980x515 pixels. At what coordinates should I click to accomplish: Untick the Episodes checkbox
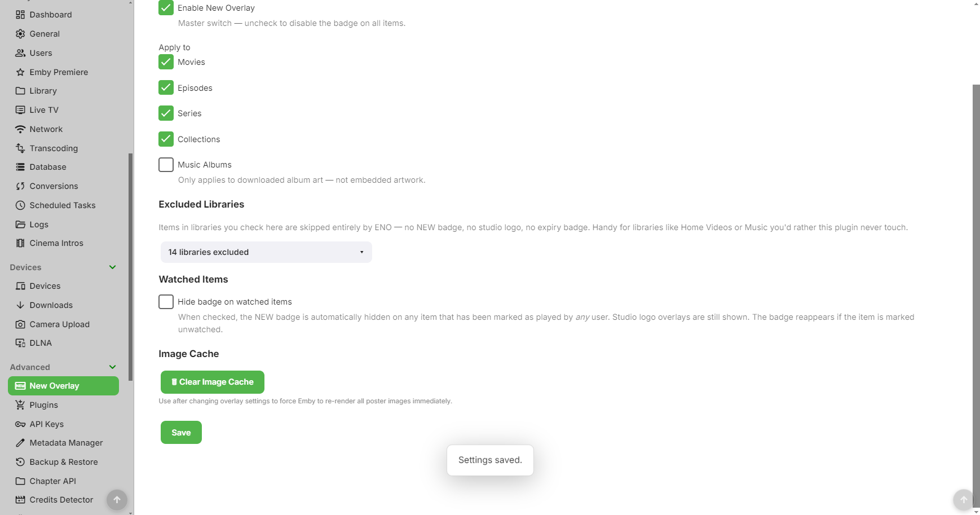(166, 87)
